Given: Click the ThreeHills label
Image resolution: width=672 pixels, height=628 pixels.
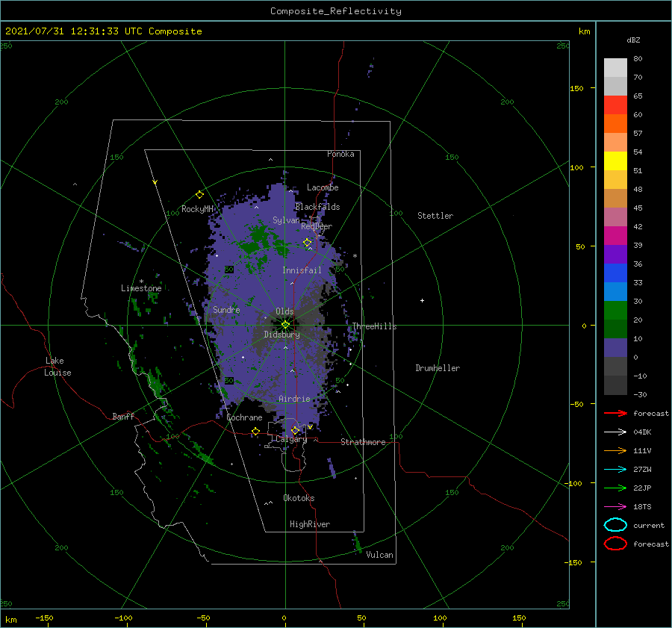Looking at the screenshot, I should pyautogui.click(x=374, y=326).
